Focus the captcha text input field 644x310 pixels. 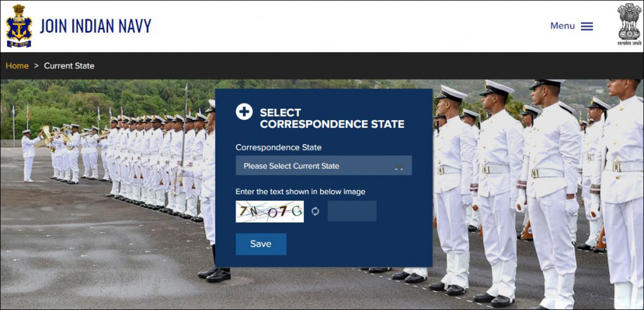pos(352,211)
